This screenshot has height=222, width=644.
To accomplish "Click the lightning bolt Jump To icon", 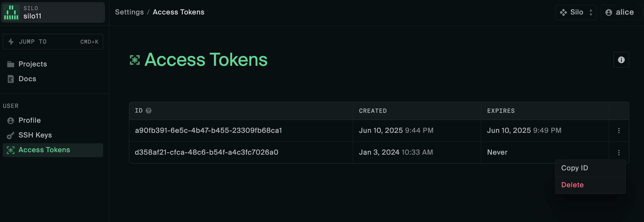I will point(11,42).
